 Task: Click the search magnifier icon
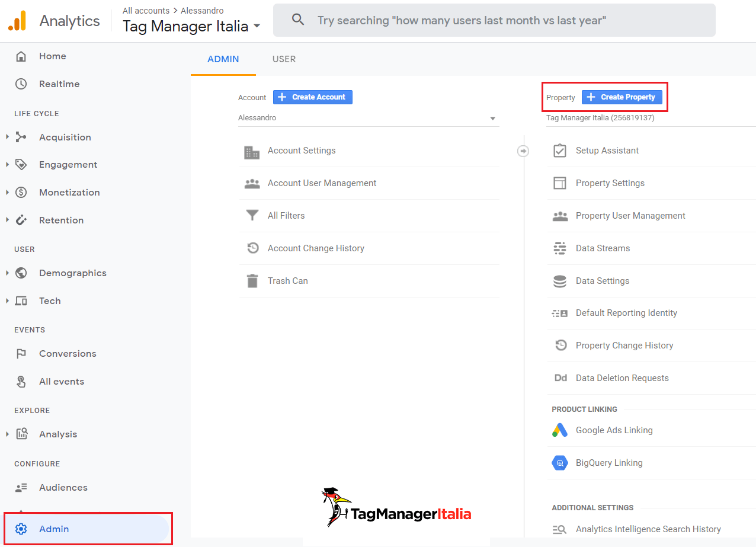click(298, 20)
